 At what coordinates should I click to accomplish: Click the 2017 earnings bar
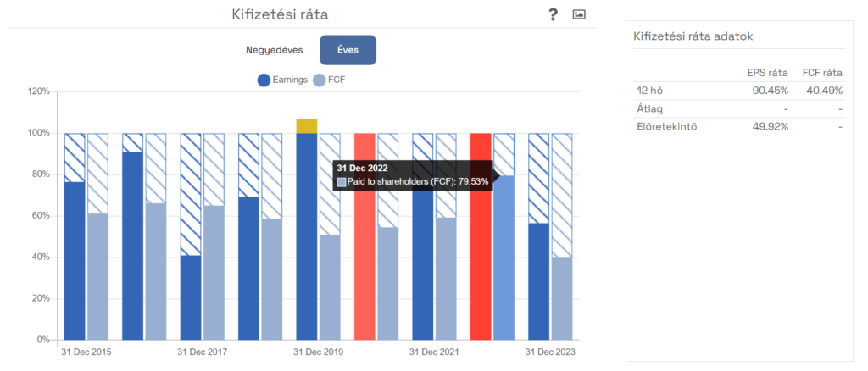point(191,297)
